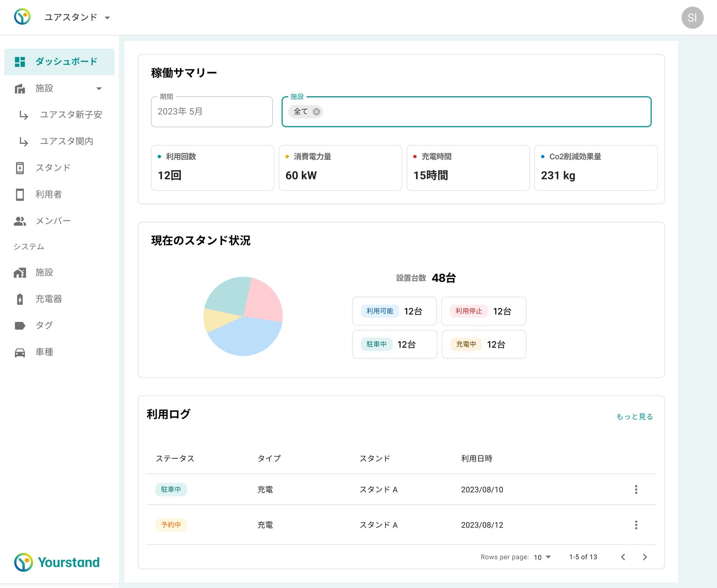Expand the ユアスタンド organization dropdown
This screenshot has height=588, width=717.
(107, 18)
